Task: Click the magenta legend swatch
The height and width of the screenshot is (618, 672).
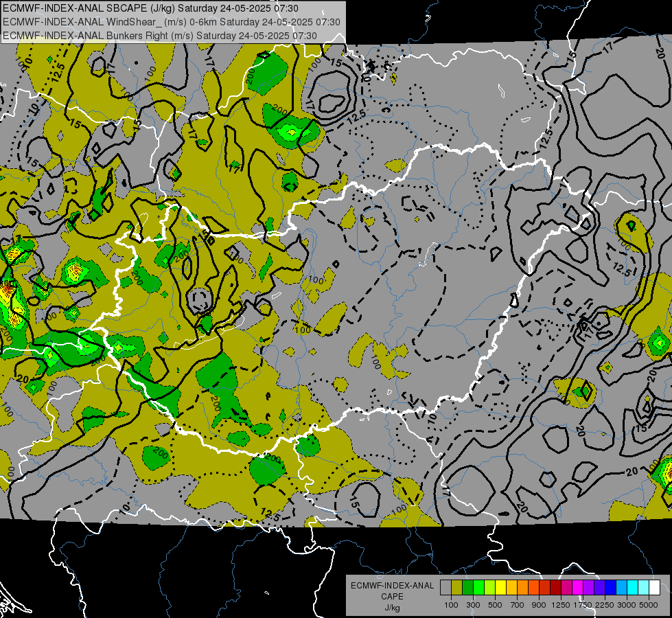Action: [x=578, y=588]
